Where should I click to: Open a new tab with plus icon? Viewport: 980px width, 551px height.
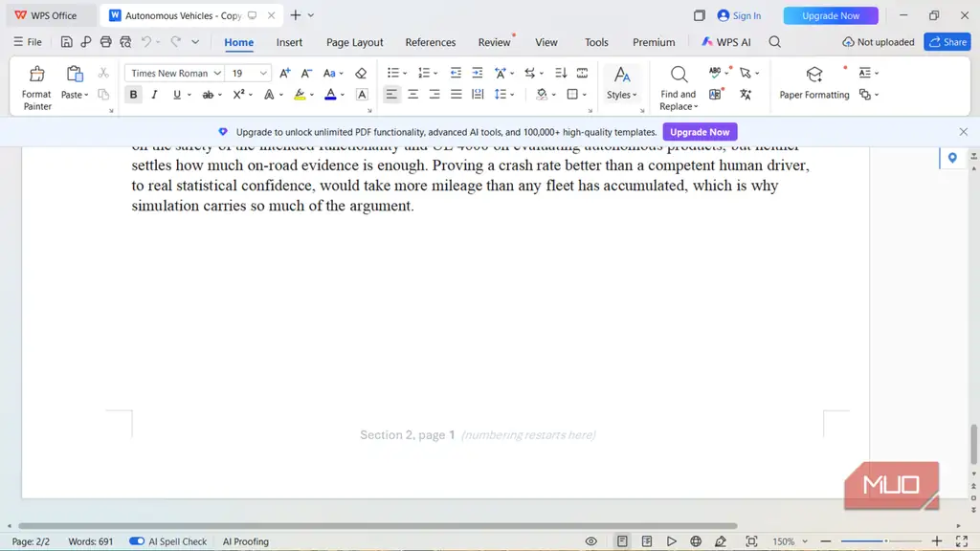(x=296, y=15)
